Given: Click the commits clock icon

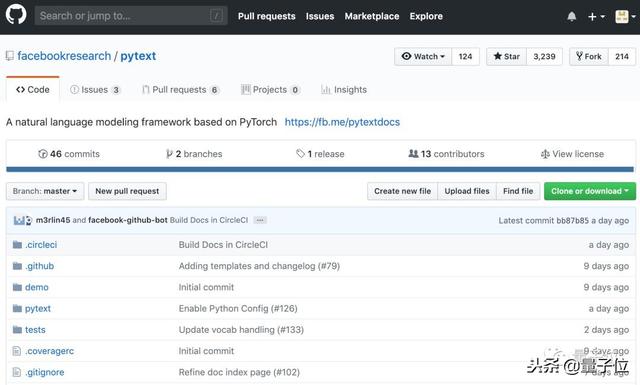Looking at the screenshot, I should point(42,154).
